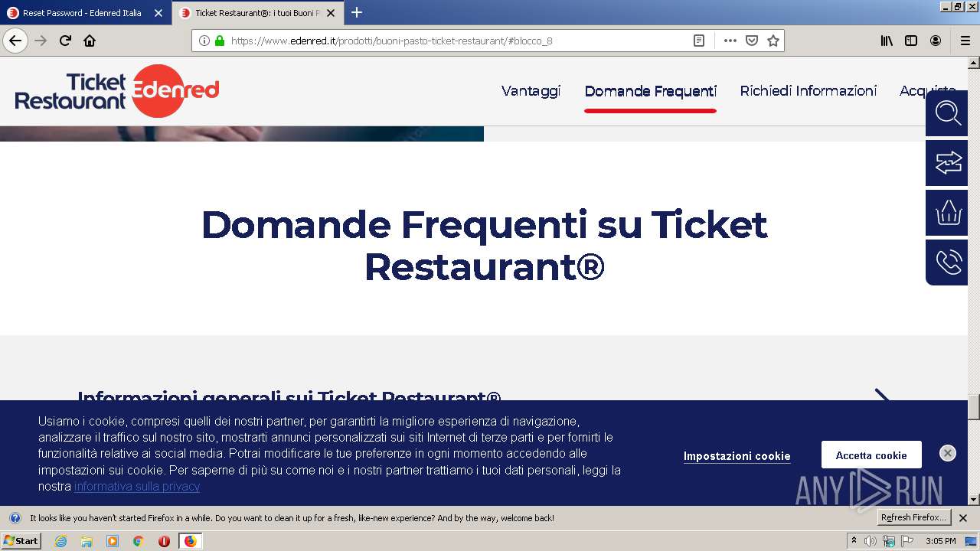Close the Firefox refresh notification bar
The height and width of the screenshot is (551, 980).
(x=963, y=518)
